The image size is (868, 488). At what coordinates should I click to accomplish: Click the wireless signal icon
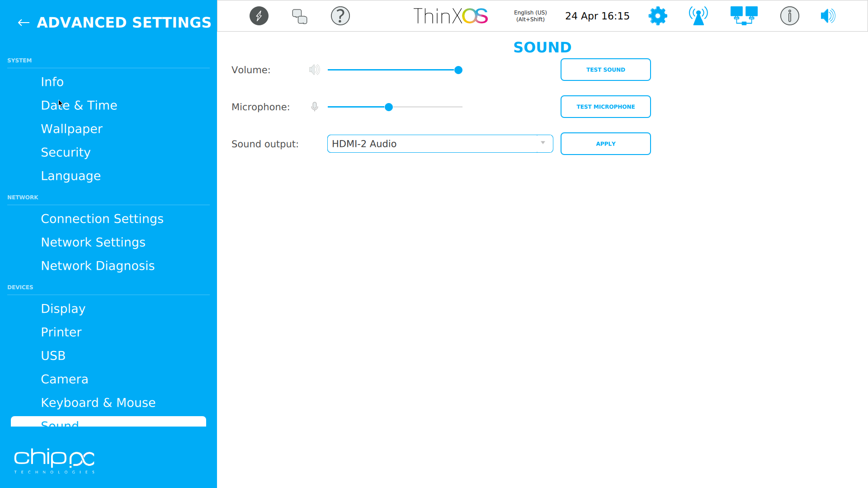698,15
